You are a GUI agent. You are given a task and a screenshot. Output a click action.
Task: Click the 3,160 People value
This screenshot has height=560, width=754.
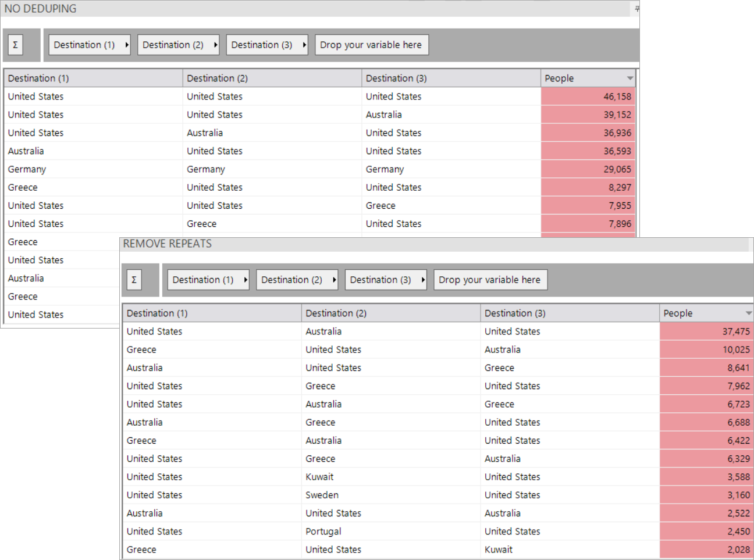(x=738, y=495)
